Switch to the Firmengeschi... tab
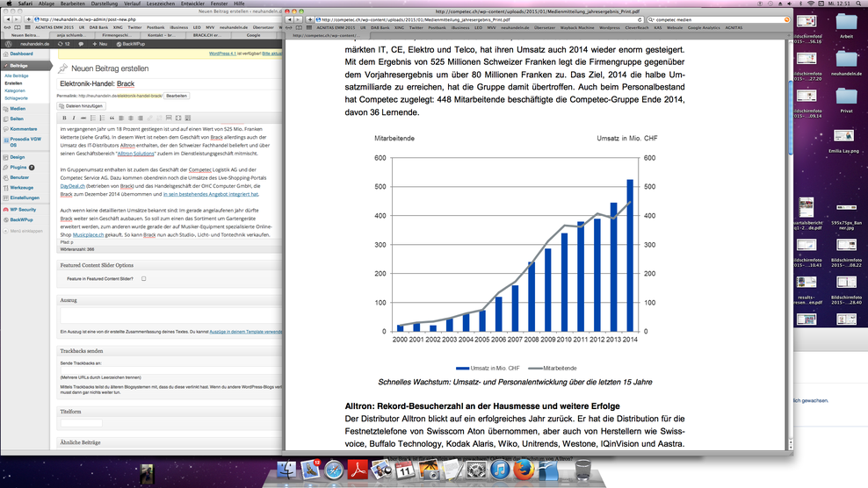Screen dimensions: 868x488 (116, 35)
